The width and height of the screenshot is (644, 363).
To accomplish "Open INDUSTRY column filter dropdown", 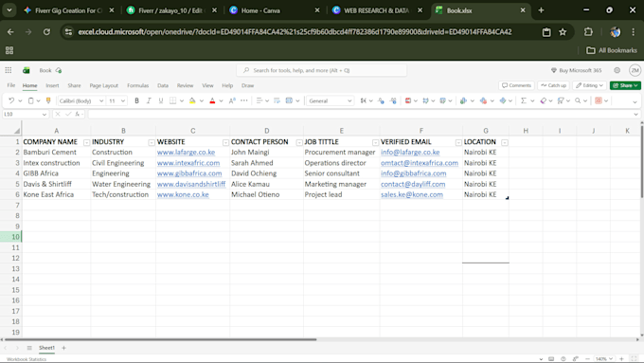I will click(x=152, y=142).
